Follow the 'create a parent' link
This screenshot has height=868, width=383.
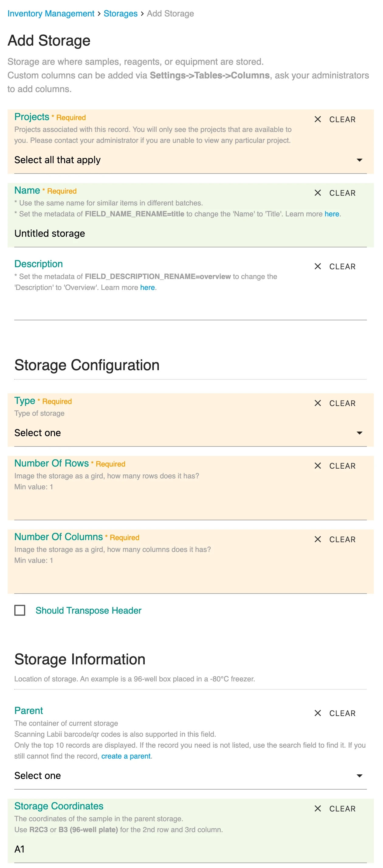click(126, 756)
